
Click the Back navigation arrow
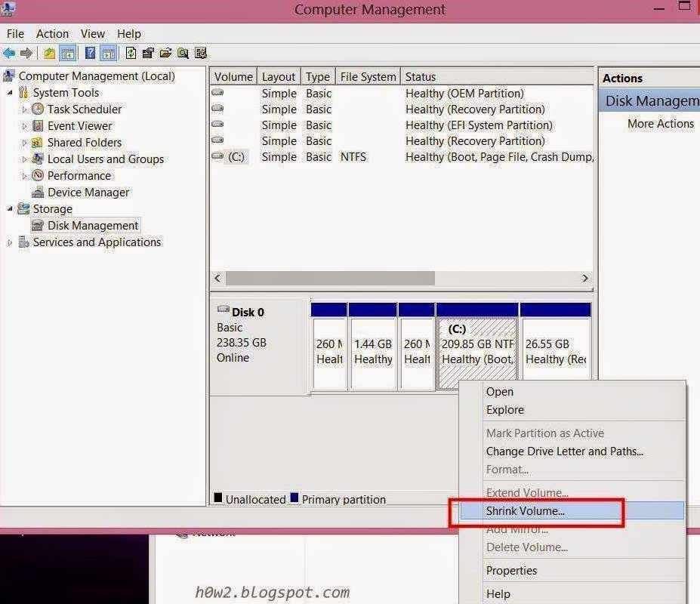pyautogui.click(x=9, y=53)
